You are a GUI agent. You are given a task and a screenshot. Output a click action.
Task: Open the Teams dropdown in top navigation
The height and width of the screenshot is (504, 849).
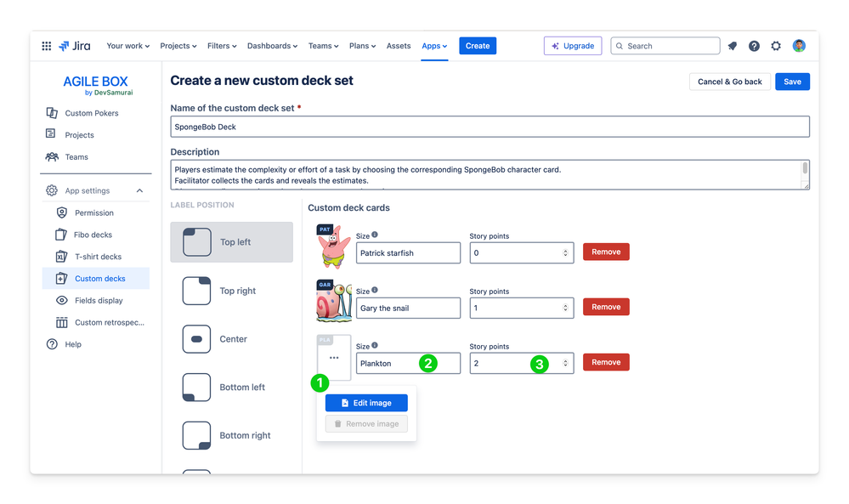[x=323, y=46]
